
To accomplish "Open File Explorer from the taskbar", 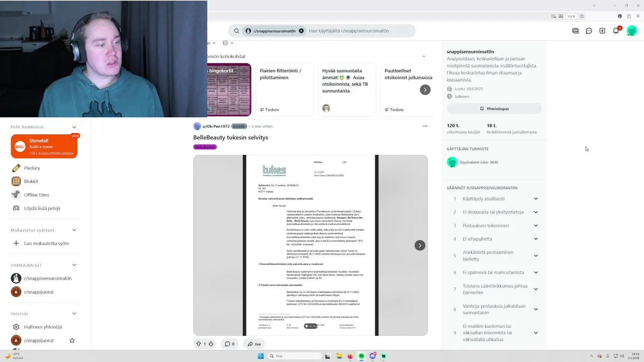I will pos(339,356).
